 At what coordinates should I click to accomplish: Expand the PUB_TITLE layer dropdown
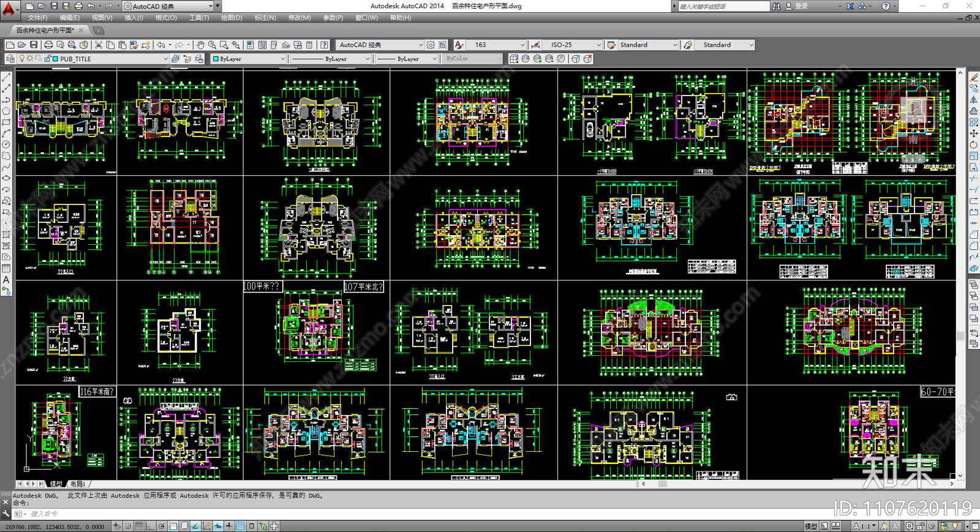point(165,59)
